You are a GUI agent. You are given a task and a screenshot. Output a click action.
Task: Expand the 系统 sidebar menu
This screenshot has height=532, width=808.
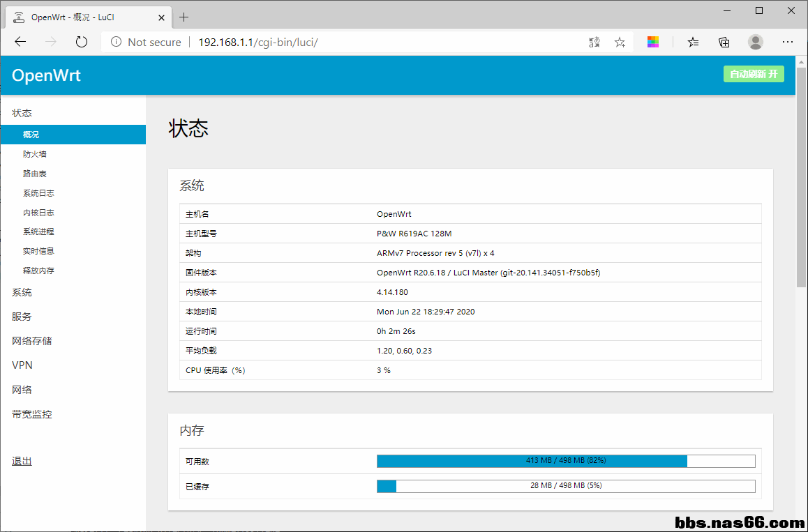click(x=22, y=292)
